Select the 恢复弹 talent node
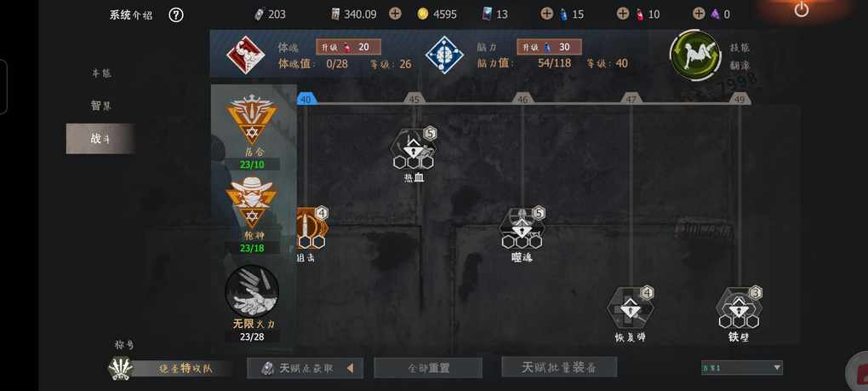This screenshot has height=391, width=868. (x=630, y=308)
